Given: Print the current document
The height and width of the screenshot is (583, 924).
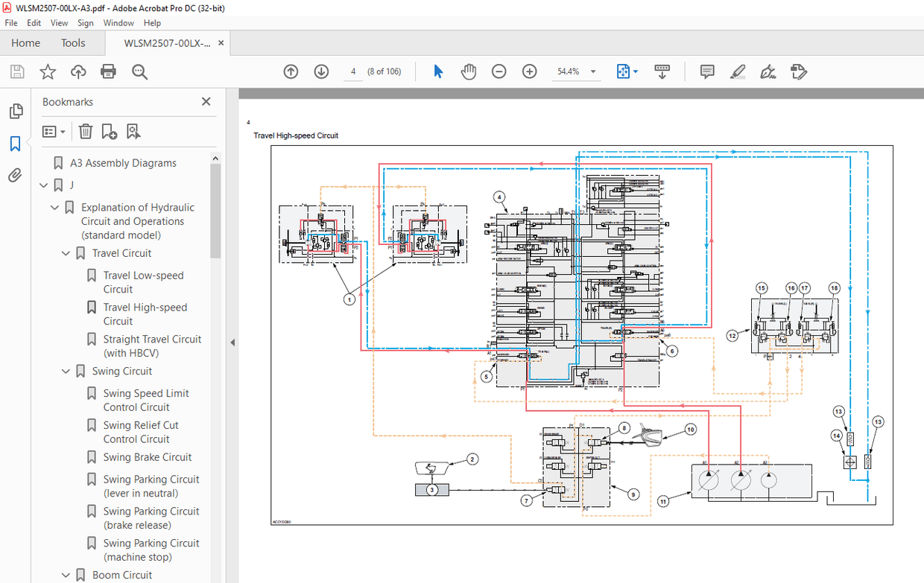Looking at the screenshot, I should [x=108, y=71].
